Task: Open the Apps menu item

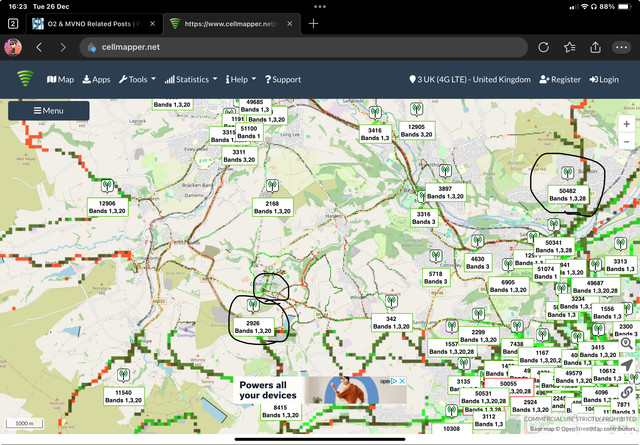Action: (96, 80)
